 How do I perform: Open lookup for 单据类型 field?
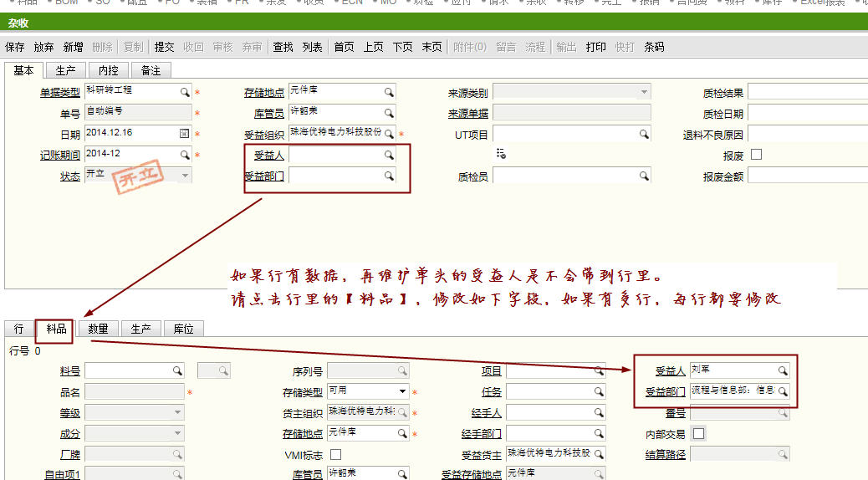184,92
